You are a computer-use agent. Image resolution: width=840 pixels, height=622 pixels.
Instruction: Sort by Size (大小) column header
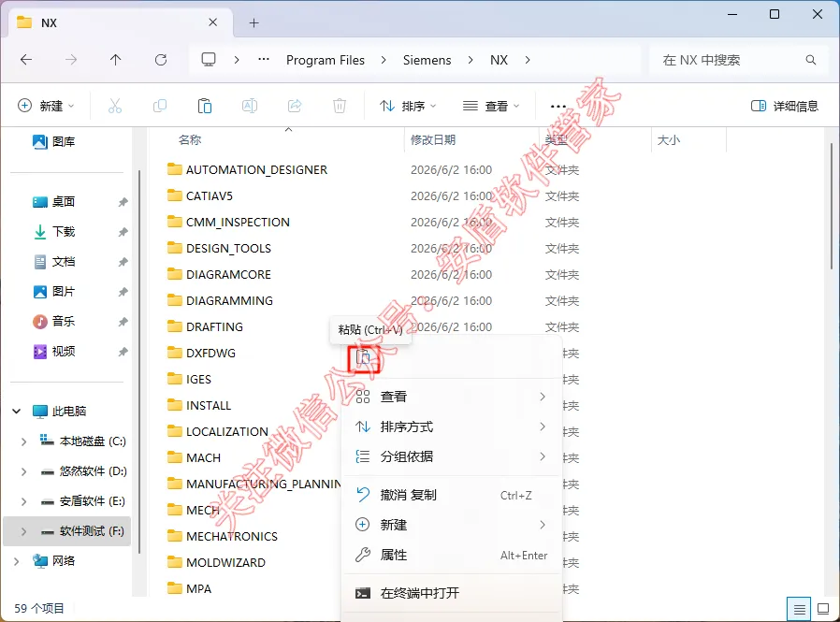669,139
